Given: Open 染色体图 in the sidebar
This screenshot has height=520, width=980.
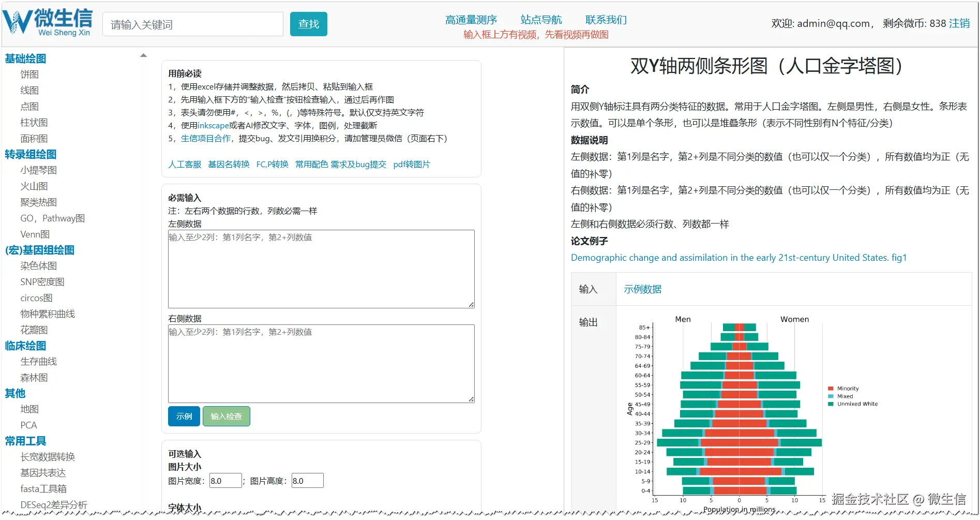Looking at the screenshot, I should (x=39, y=266).
